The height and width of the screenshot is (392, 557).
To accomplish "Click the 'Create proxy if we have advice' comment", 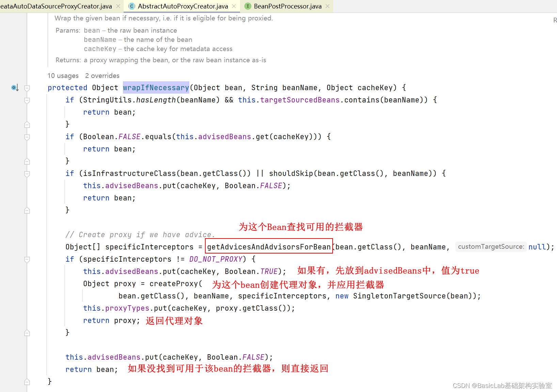I will 140,235.
